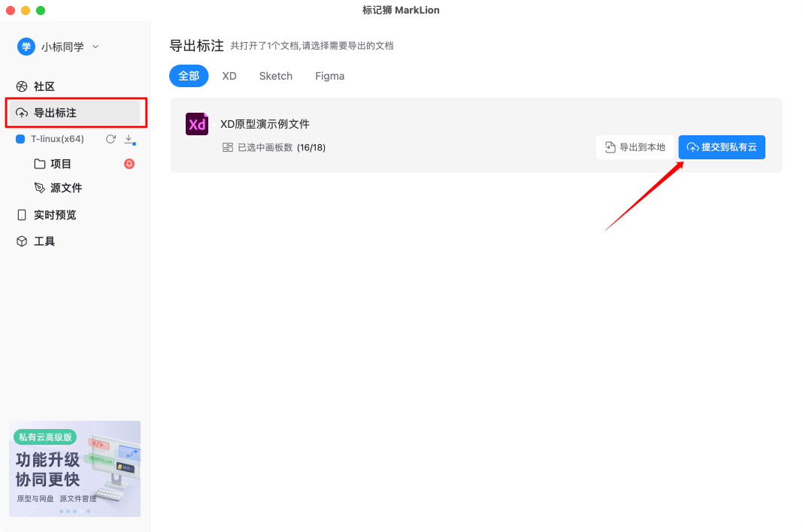This screenshot has height=532, width=803.
Task: Select the 社区 community icon in sidebar
Action: click(22, 86)
